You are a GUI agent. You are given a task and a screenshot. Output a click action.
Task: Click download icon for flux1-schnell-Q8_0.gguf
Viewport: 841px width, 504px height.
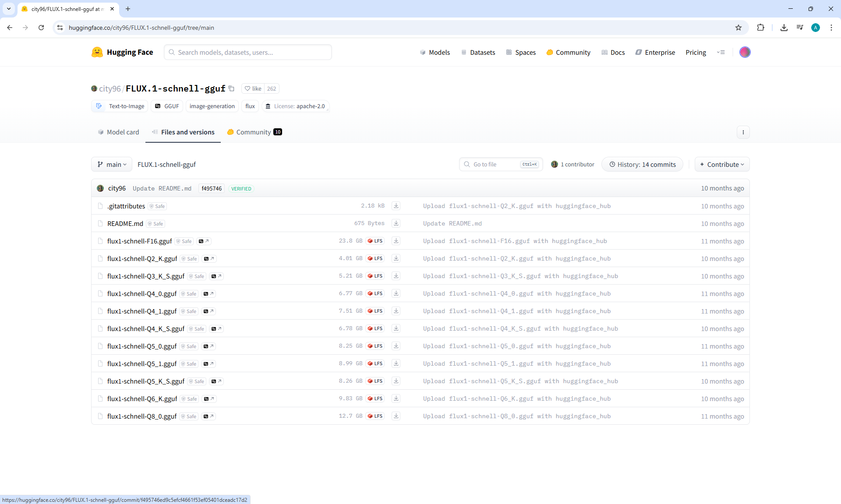coord(396,416)
